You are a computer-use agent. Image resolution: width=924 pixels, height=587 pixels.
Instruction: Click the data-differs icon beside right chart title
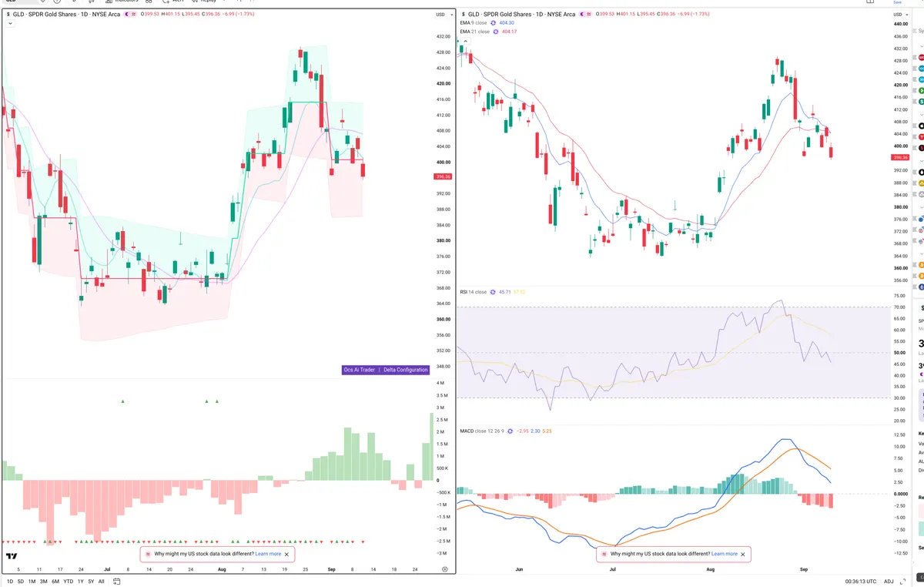click(x=589, y=14)
